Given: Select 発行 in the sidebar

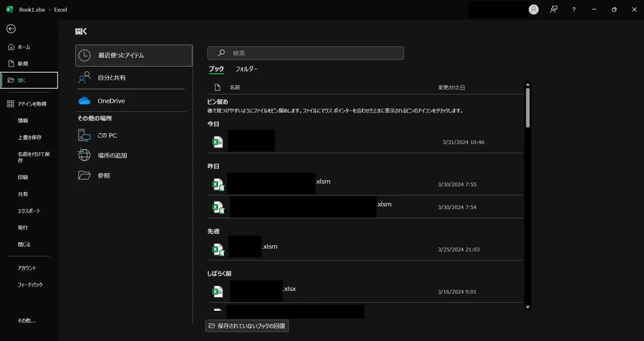Looking at the screenshot, I should click(23, 228).
